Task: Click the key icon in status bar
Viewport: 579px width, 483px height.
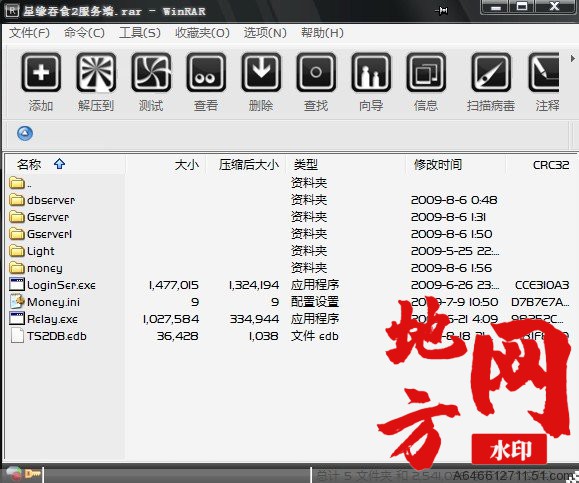Action: click(32, 473)
